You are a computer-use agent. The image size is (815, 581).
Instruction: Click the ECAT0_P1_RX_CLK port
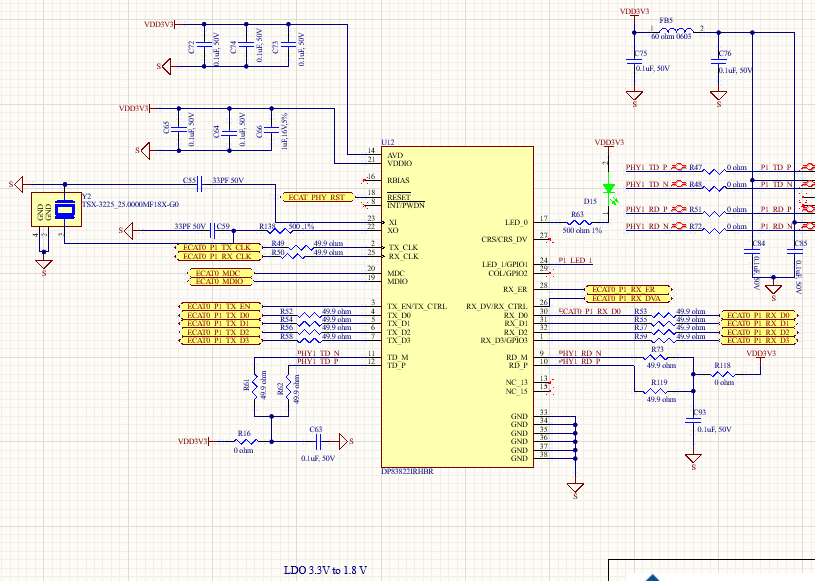pos(217,256)
